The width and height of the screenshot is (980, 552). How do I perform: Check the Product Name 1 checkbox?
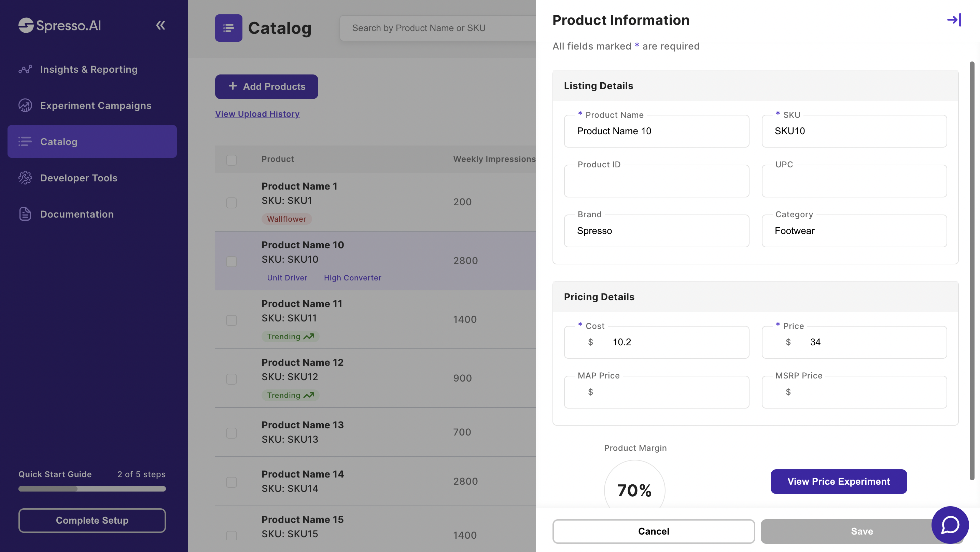click(231, 203)
